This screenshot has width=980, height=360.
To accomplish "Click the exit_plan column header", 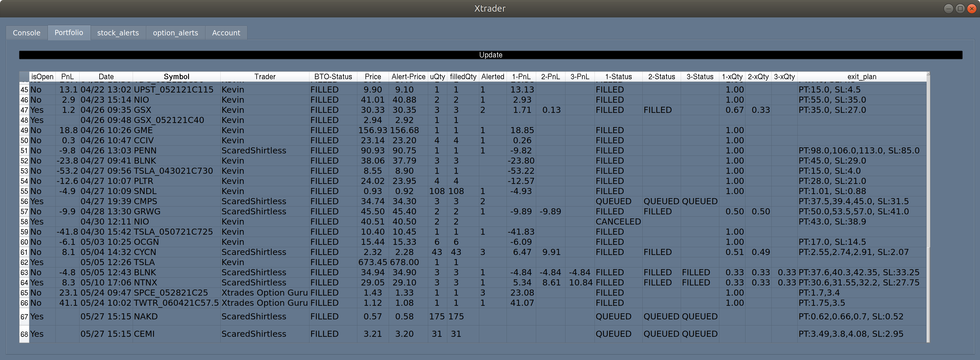I will click(x=862, y=76).
